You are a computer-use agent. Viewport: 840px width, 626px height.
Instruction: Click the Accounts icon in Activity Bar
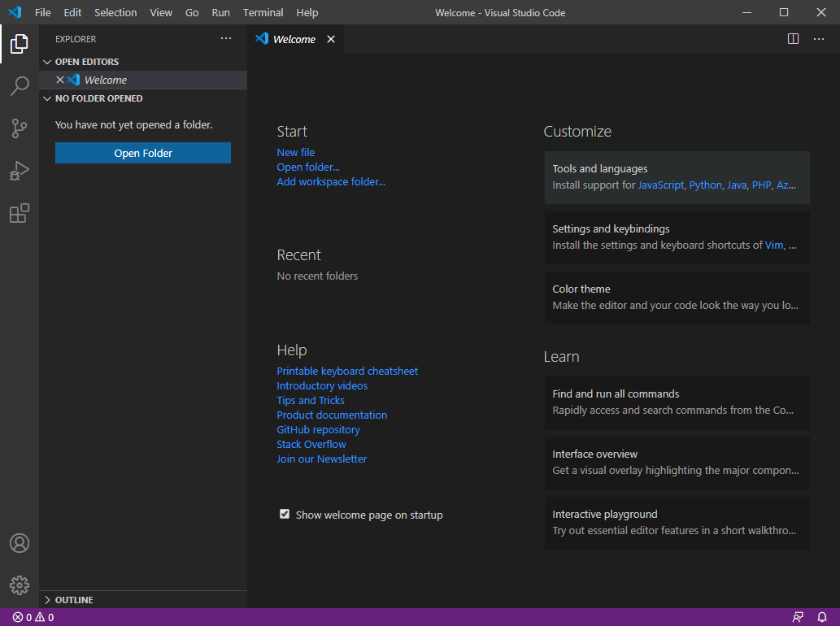19,543
